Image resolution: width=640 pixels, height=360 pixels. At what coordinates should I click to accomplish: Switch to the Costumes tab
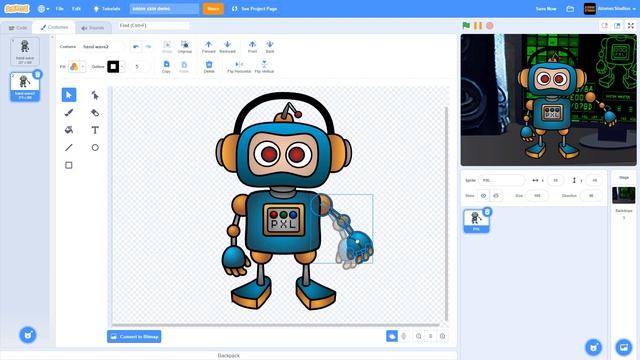click(x=54, y=27)
